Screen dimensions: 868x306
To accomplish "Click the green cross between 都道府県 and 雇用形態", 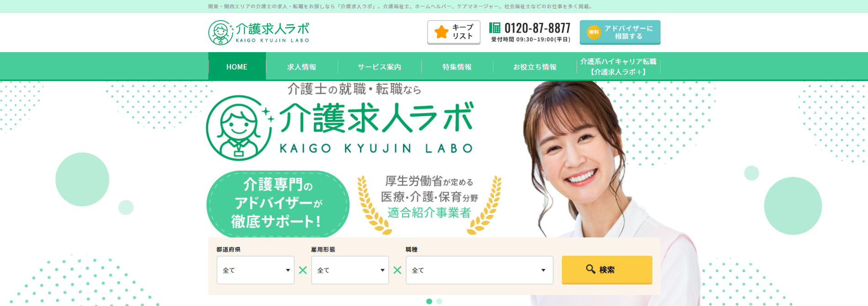I will [303, 270].
